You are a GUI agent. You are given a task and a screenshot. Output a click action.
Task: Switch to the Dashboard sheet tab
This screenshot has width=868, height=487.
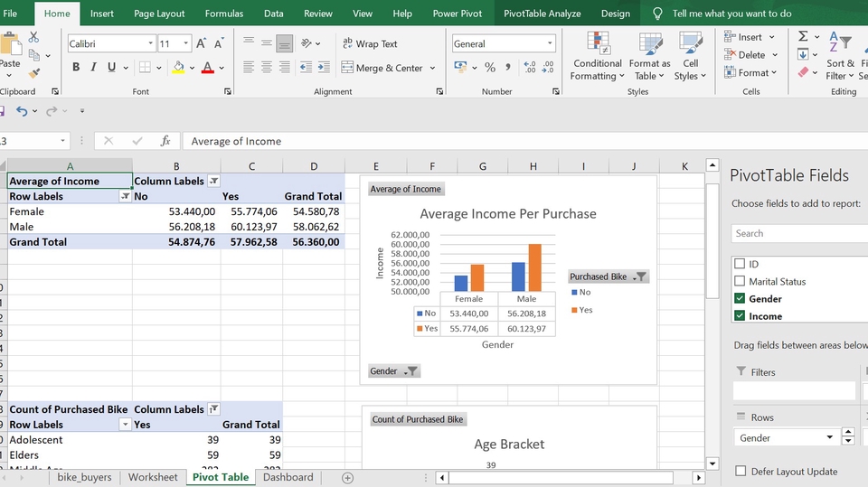coord(288,477)
